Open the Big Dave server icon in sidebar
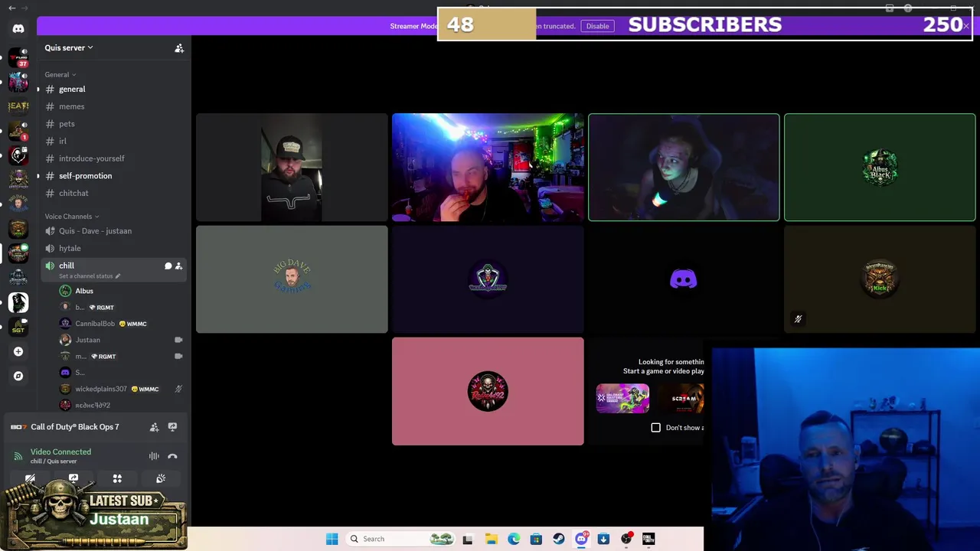The height and width of the screenshot is (551, 980). pos(18,204)
